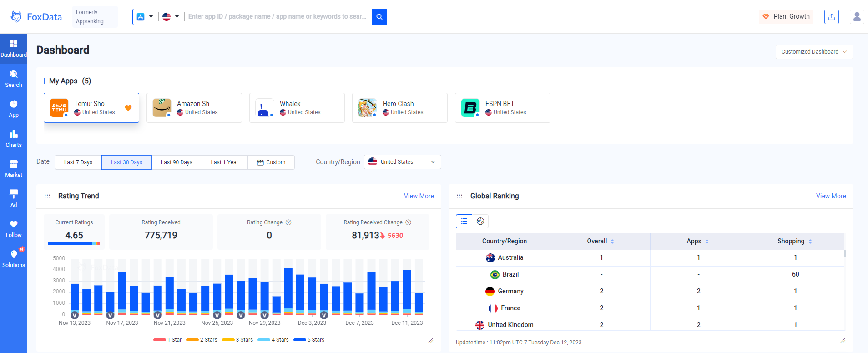Click the share/export icon in header
Screen dimensions: 868x353
point(832,17)
